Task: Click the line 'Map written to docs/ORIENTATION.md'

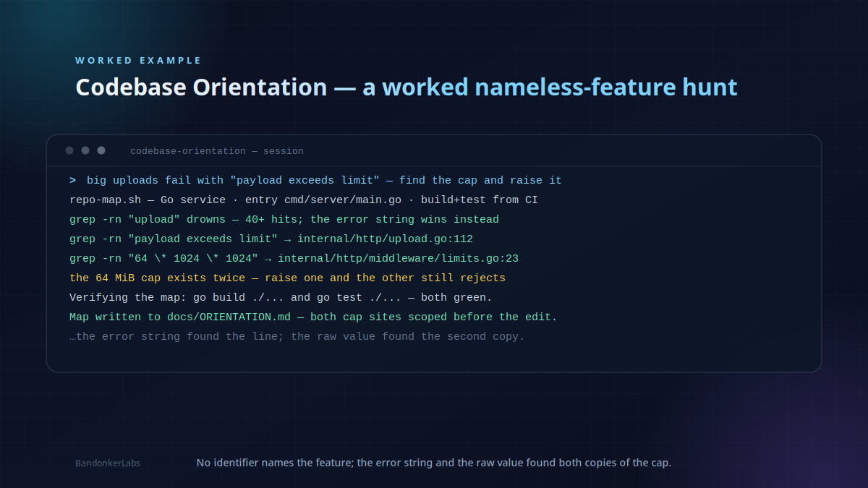Action: (313, 317)
